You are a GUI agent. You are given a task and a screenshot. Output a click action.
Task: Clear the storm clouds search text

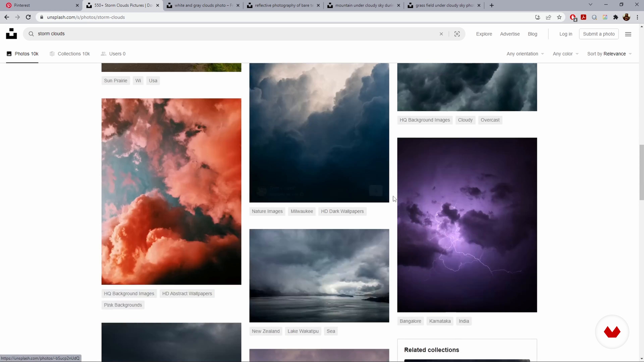click(441, 34)
